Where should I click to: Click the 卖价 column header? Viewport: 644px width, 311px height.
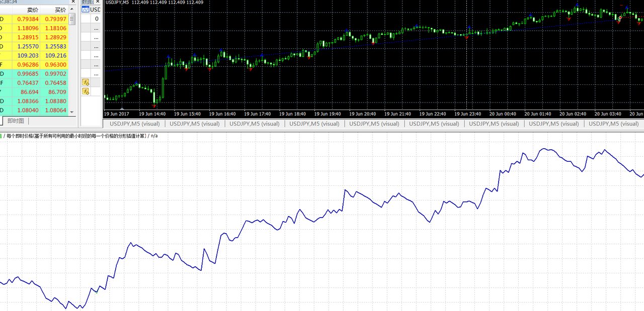pyautogui.click(x=32, y=10)
